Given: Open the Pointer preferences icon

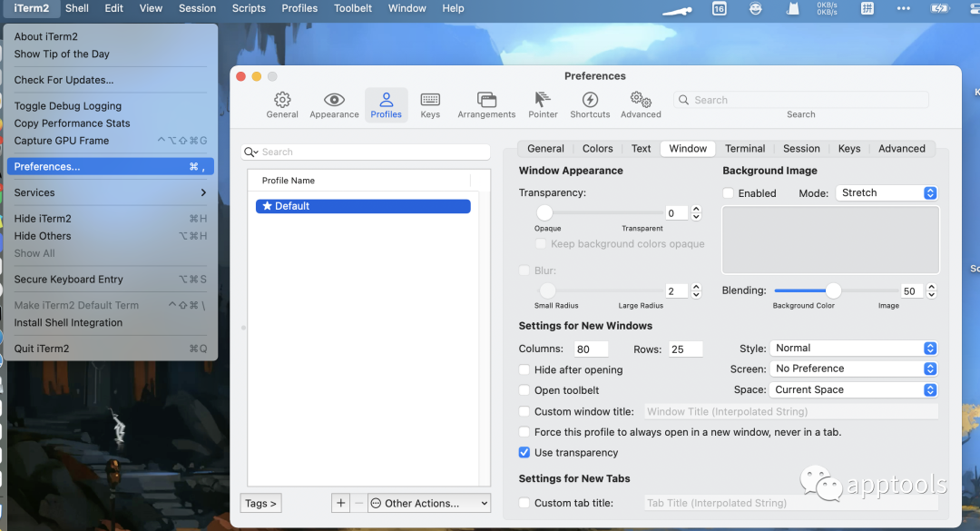Looking at the screenshot, I should [543, 101].
